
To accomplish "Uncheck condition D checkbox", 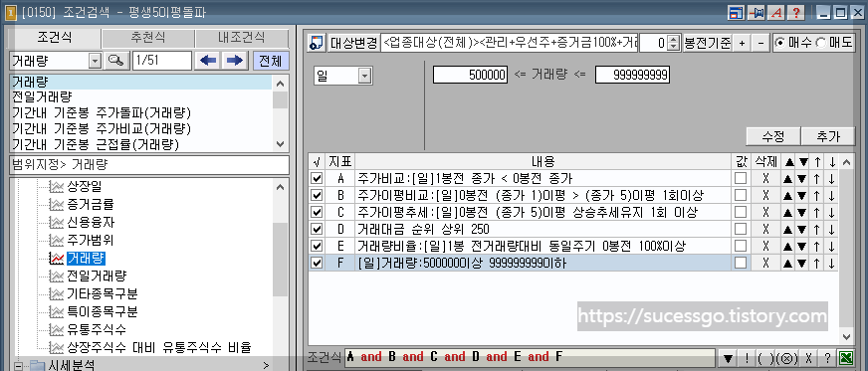I will coord(317,230).
